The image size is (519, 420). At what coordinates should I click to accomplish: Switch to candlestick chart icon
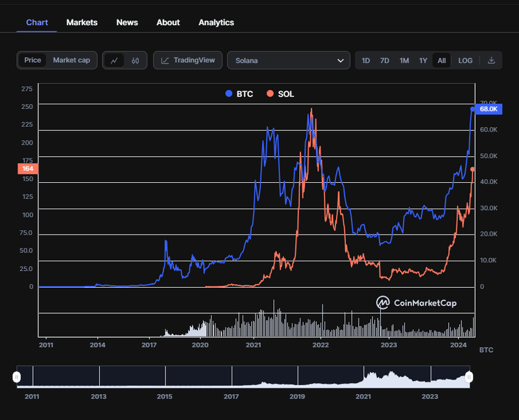point(135,60)
